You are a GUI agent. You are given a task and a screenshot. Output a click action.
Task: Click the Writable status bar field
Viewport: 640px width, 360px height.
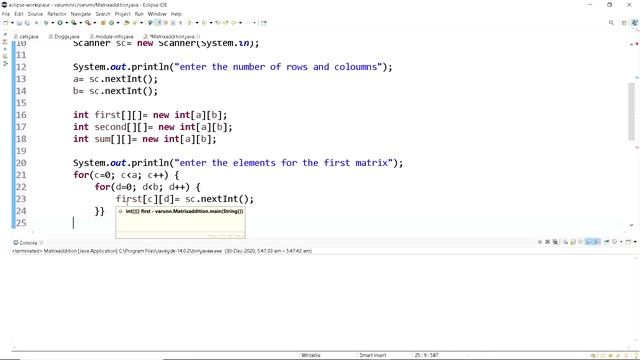[x=311, y=355]
